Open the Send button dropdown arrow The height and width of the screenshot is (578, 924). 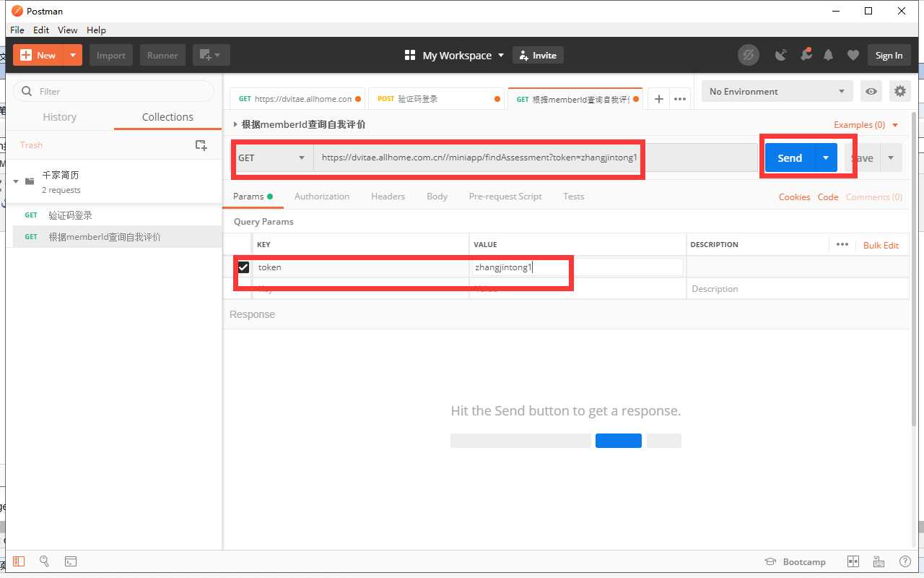826,158
